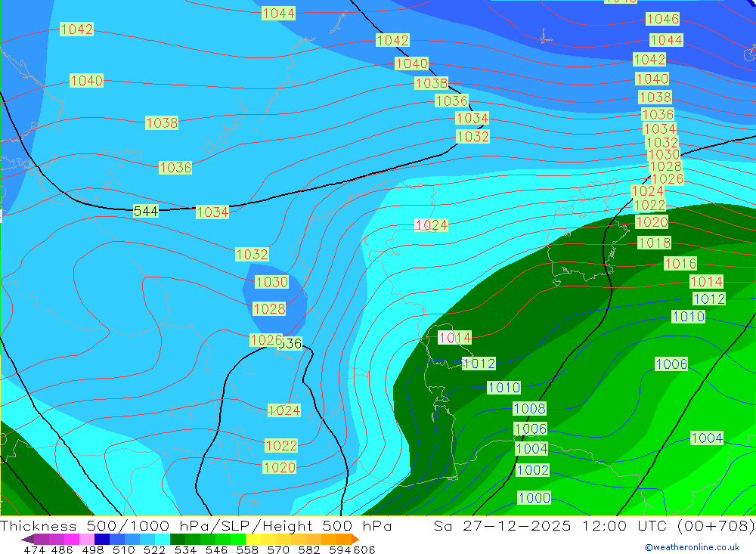The image size is (756, 554).
Task: Select the 1046 isobar label
Action: tap(663, 19)
